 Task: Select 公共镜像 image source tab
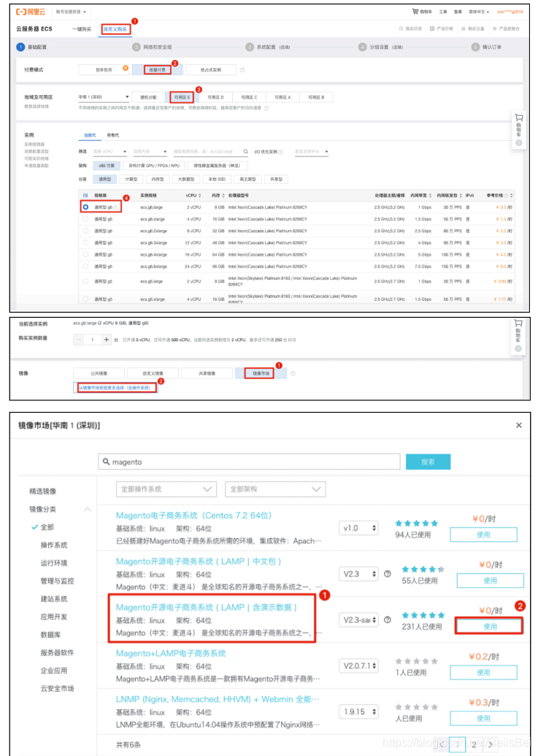pyautogui.click(x=99, y=373)
